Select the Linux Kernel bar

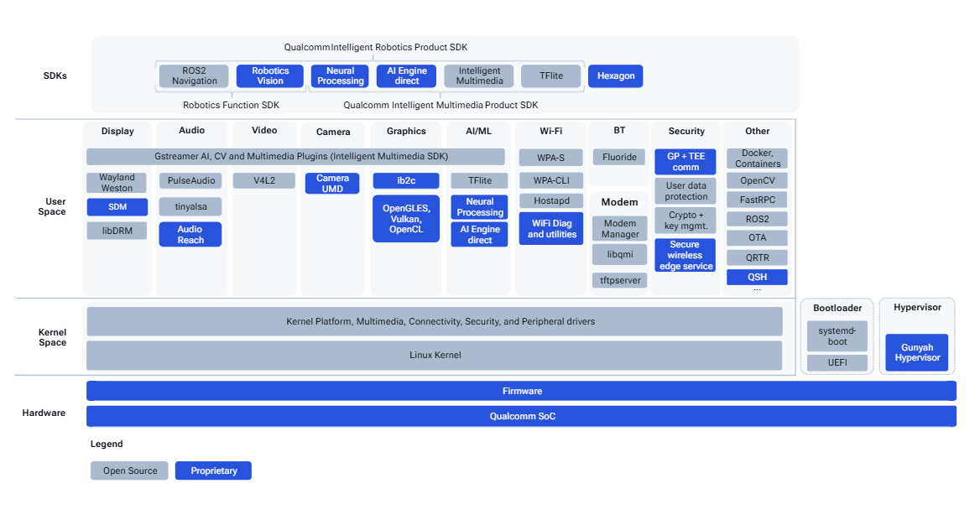(x=435, y=355)
